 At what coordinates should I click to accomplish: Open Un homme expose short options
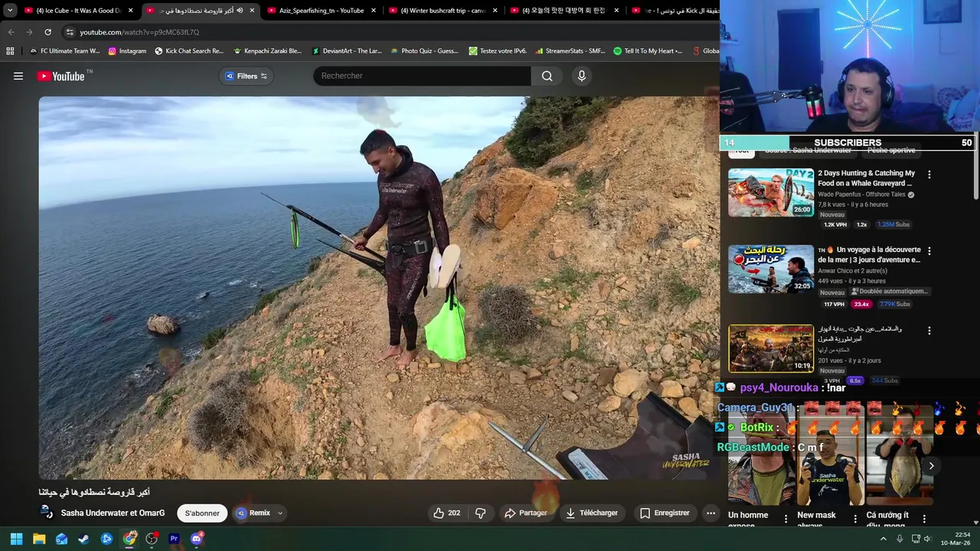pyautogui.click(x=786, y=519)
